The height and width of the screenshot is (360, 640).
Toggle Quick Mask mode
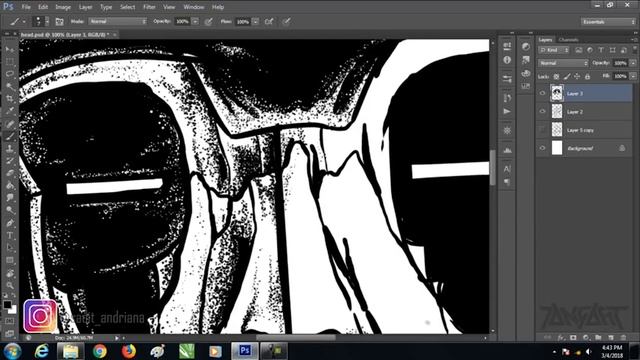click(10, 321)
